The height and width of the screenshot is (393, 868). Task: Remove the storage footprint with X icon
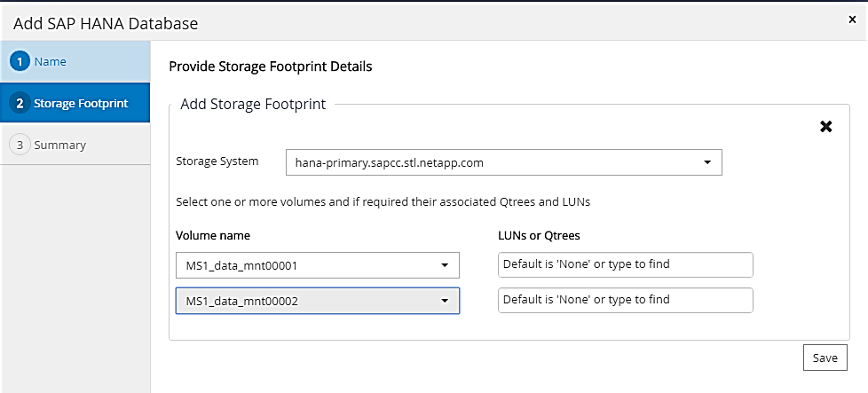pos(825,127)
